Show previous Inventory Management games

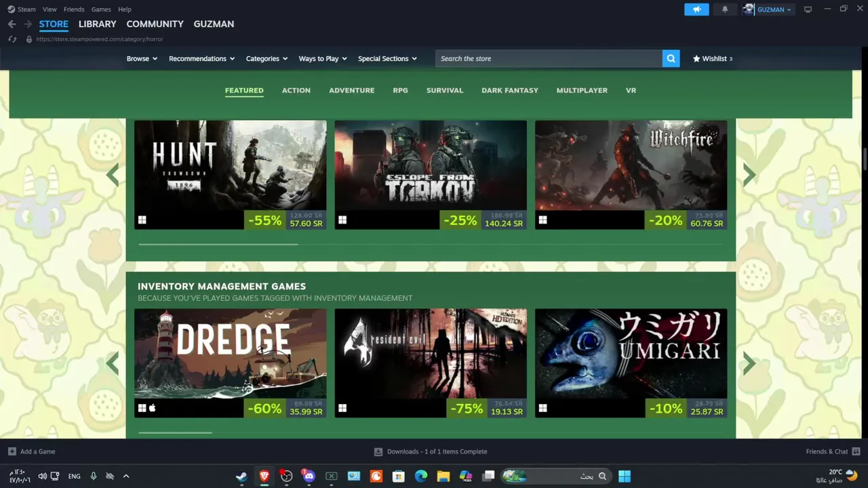point(113,363)
